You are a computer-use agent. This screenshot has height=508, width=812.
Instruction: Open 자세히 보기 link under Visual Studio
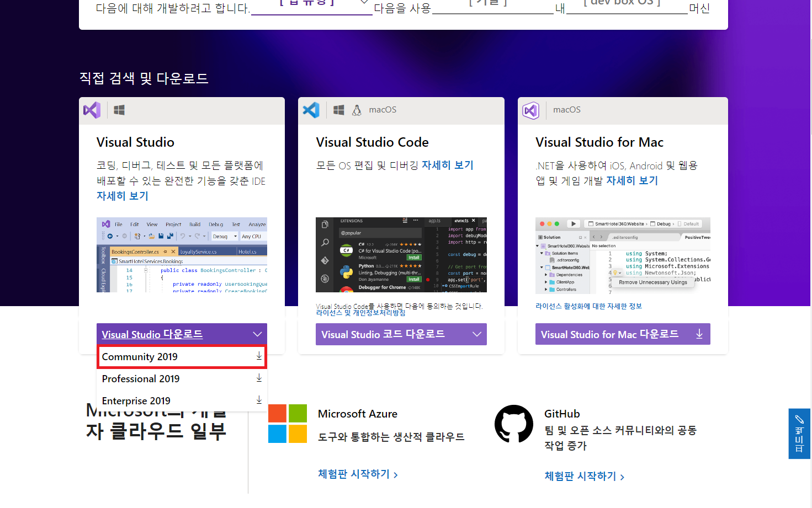[123, 196]
